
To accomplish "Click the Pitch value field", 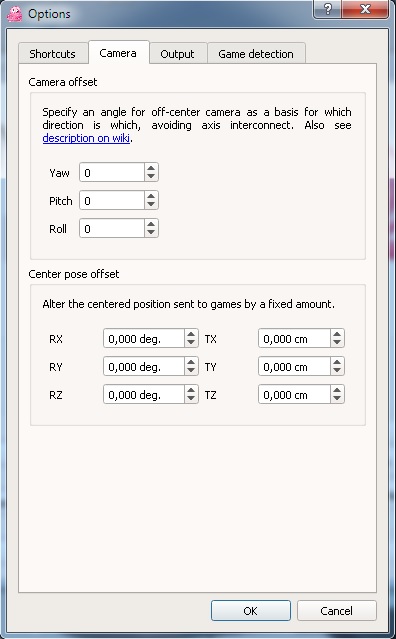I will coord(112,201).
